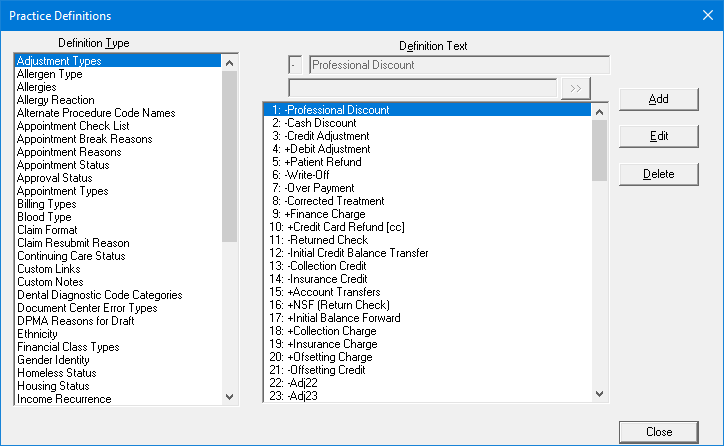Click the Edit button

658,136
